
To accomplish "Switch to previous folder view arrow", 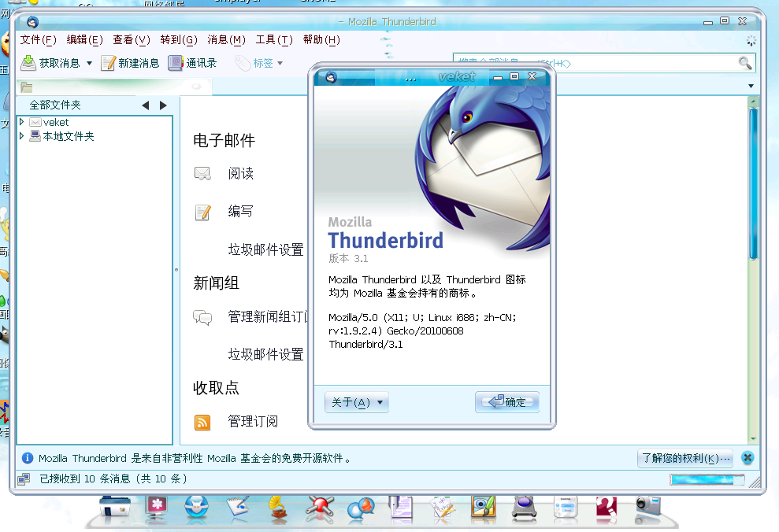I will point(146,105).
